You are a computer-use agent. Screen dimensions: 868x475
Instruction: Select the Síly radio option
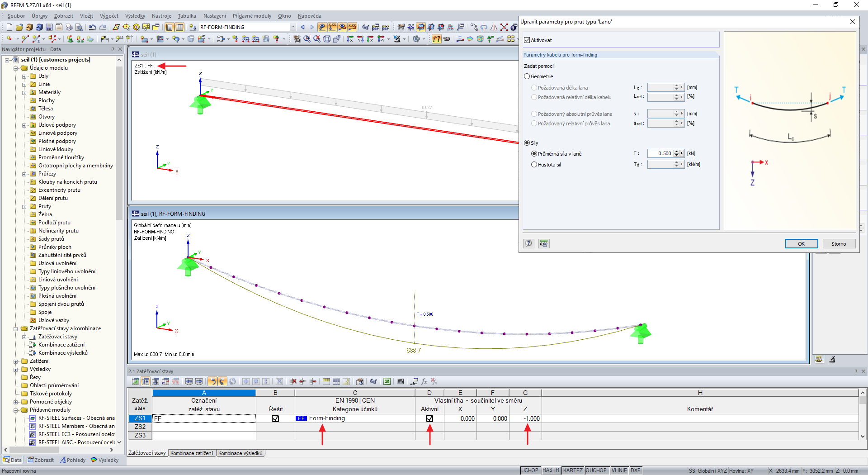pos(527,143)
